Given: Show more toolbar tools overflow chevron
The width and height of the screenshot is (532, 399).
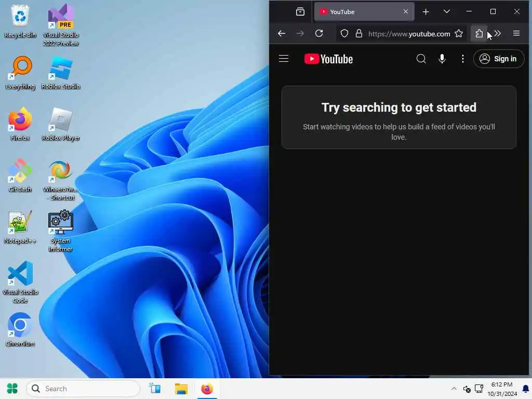Looking at the screenshot, I should coord(498,33).
